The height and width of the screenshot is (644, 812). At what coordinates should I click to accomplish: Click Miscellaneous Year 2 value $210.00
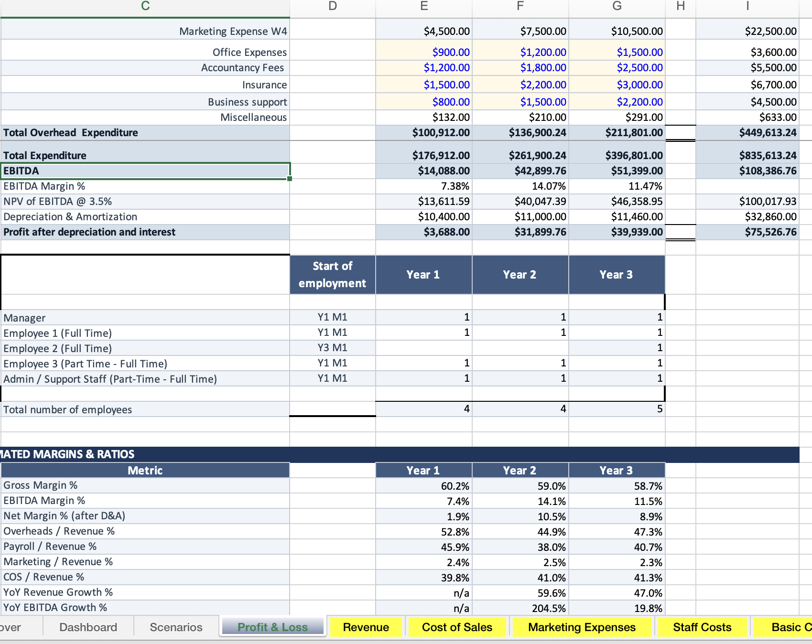click(520, 118)
